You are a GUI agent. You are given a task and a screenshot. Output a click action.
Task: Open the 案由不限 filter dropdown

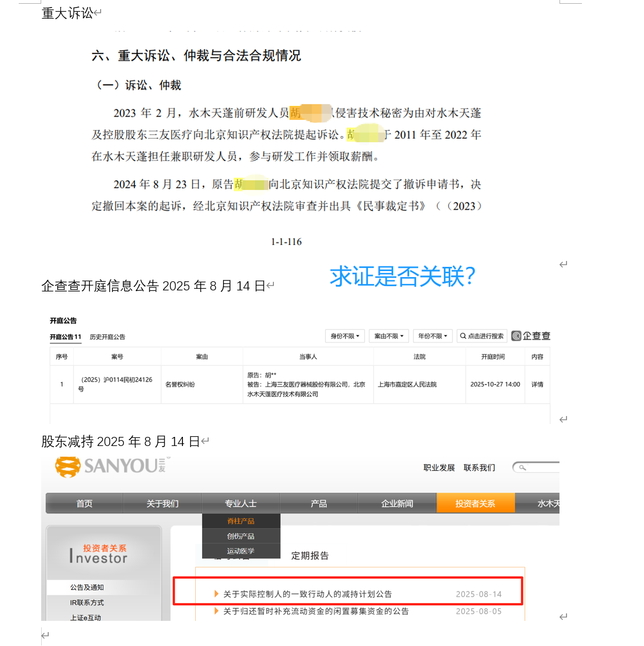point(389,336)
